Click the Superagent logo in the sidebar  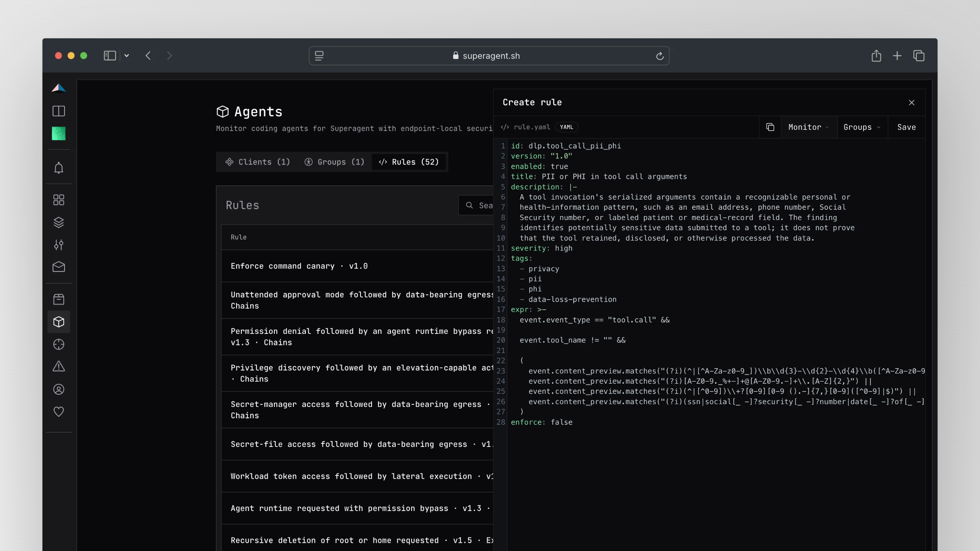click(59, 88)
